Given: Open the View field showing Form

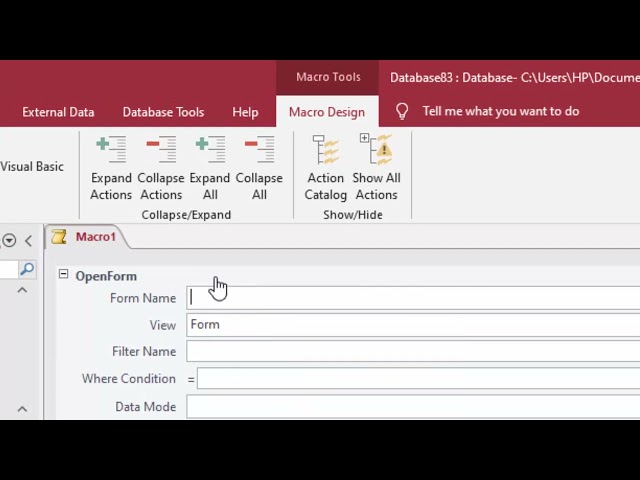Looking at the screenshot, I should 413,325.
